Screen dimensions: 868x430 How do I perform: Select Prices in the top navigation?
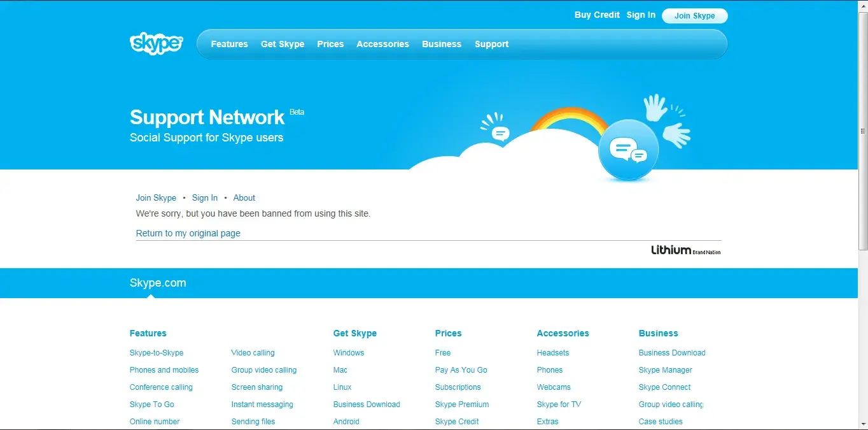[330, 44]
